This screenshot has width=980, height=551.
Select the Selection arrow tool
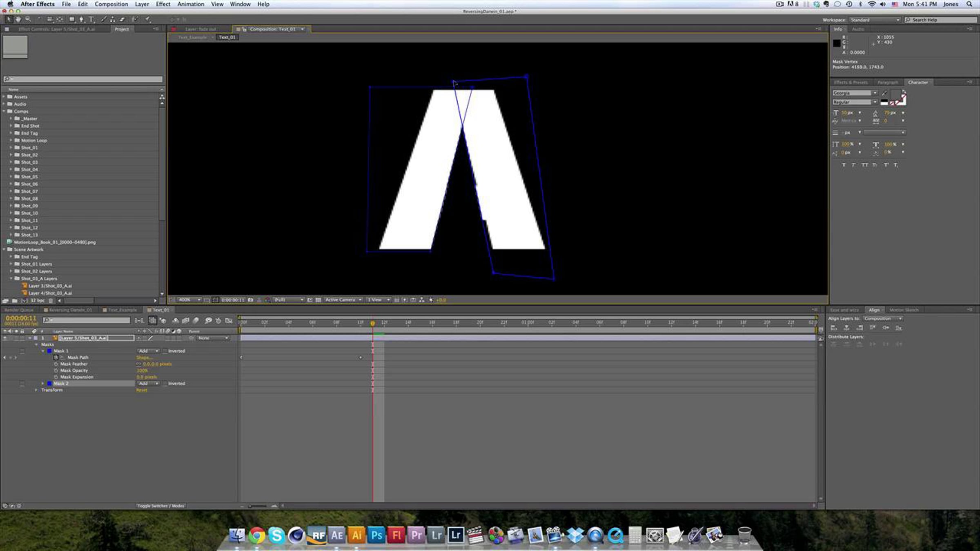click(9, 19)
